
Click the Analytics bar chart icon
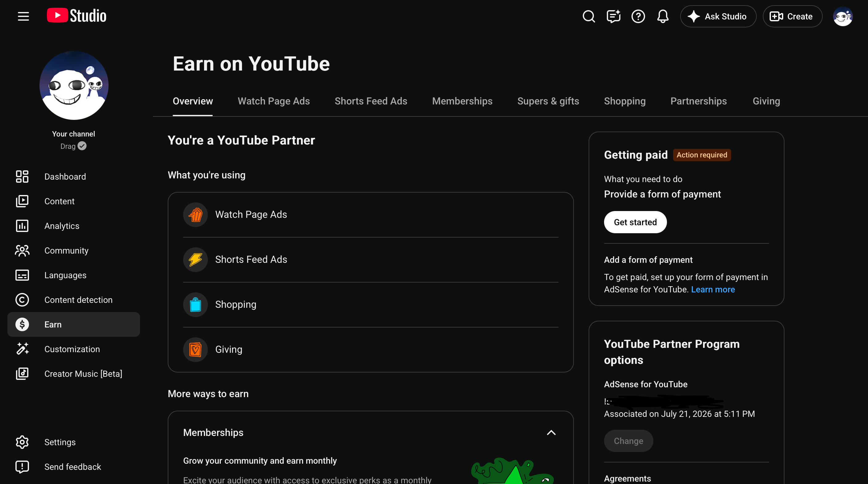[x=22, y=226]
